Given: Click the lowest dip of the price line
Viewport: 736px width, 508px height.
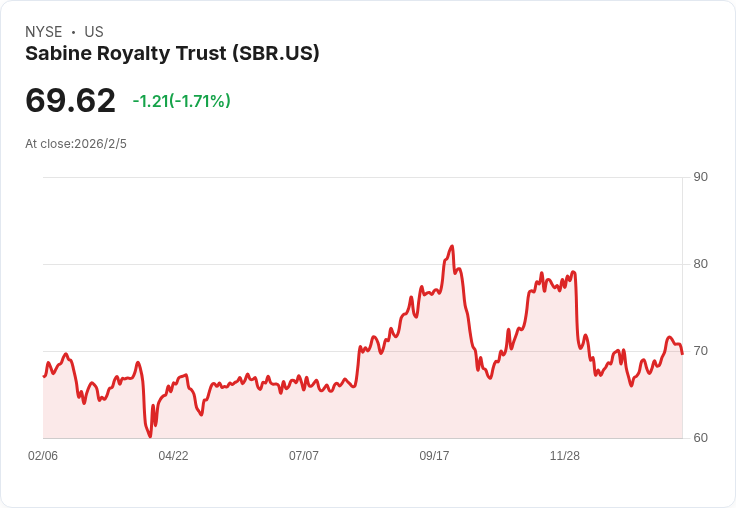Looking at the screenshot, I should pos(150,436).
